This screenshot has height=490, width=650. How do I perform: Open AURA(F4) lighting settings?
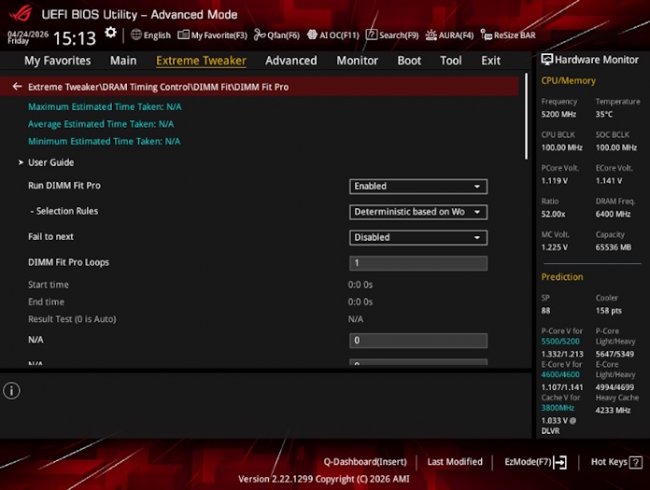[449, 35]
